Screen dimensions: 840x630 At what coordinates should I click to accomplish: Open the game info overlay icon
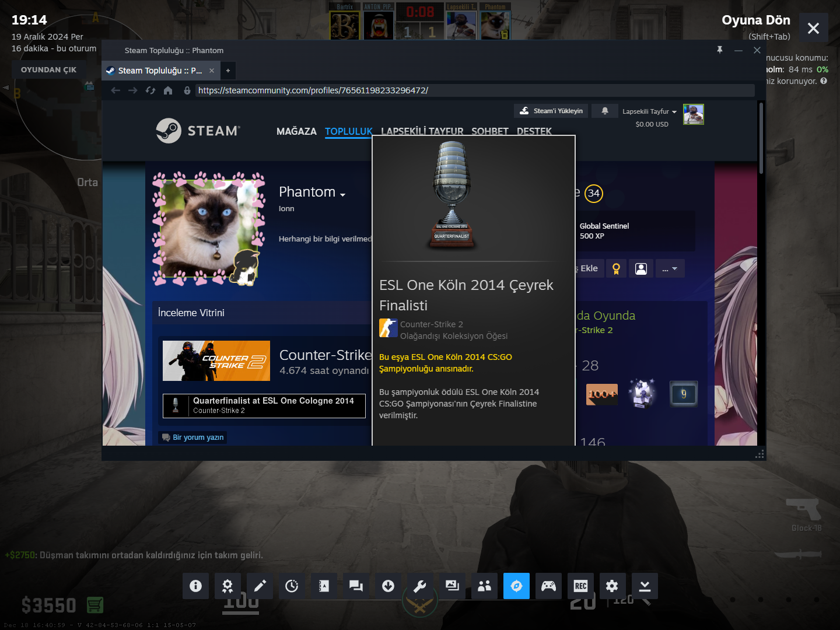(195, 586)
